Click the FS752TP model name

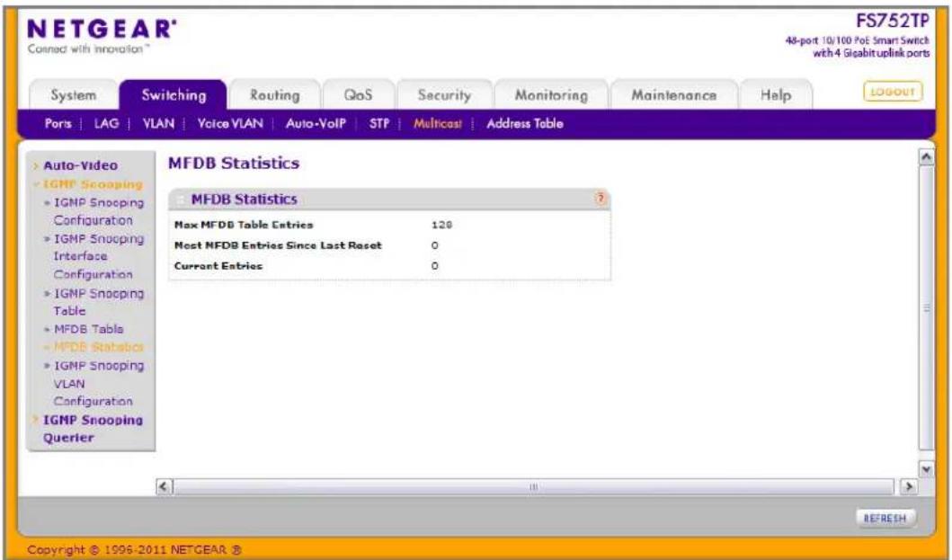click(x=892, y=22)
